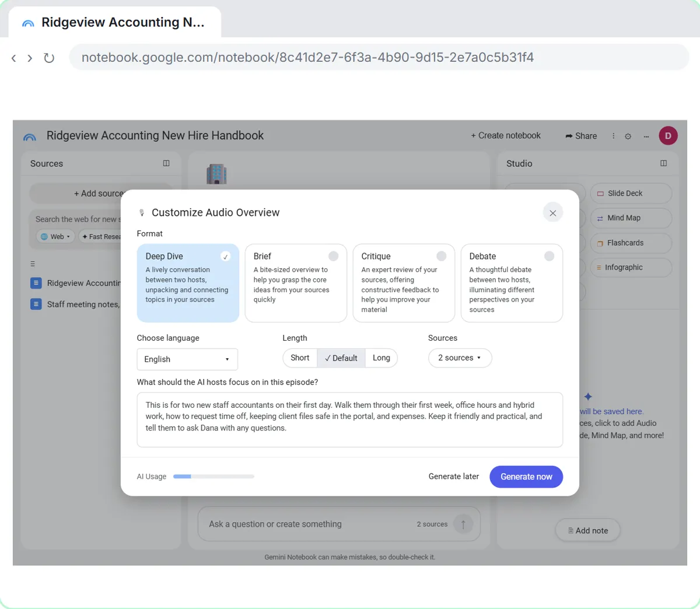Open the vertical dots menu in header
The image size is (700, 609).
coord(613,136)
